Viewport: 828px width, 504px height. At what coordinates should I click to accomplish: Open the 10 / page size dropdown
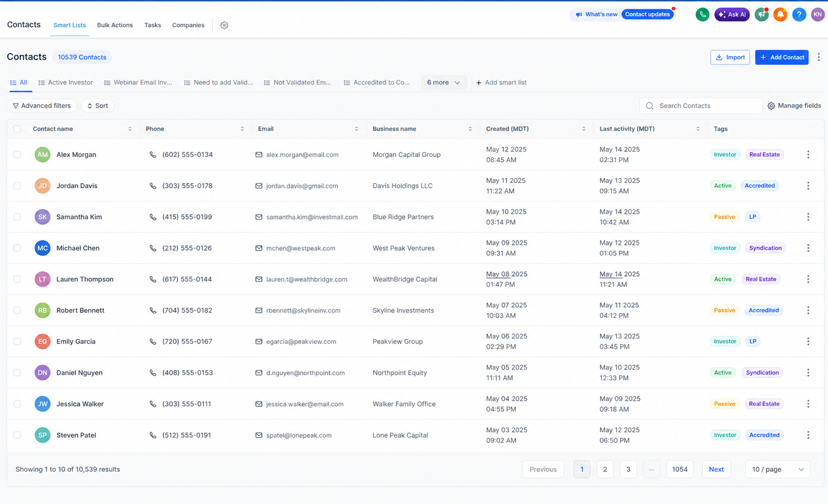[778, 470]
